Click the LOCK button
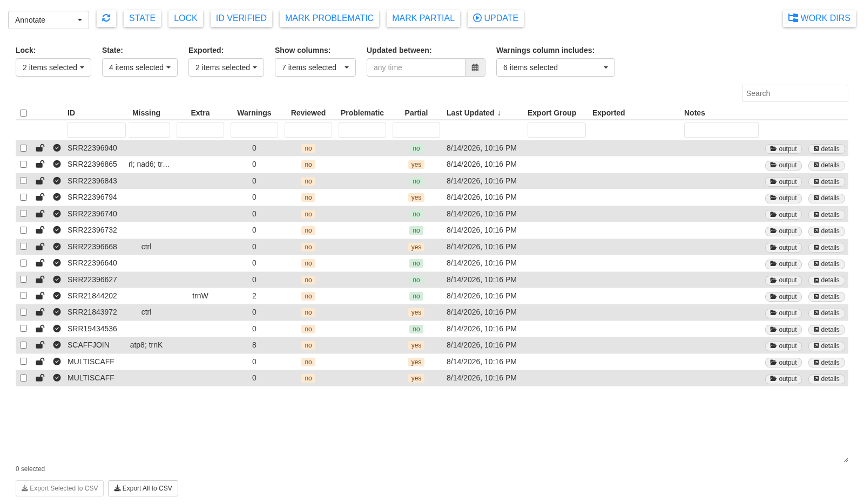 186,18
